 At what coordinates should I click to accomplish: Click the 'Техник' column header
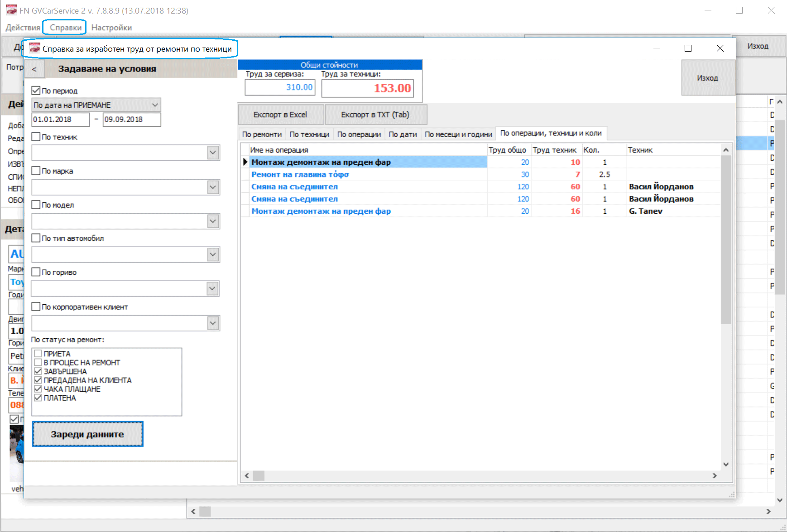click(x=673, y=150)
